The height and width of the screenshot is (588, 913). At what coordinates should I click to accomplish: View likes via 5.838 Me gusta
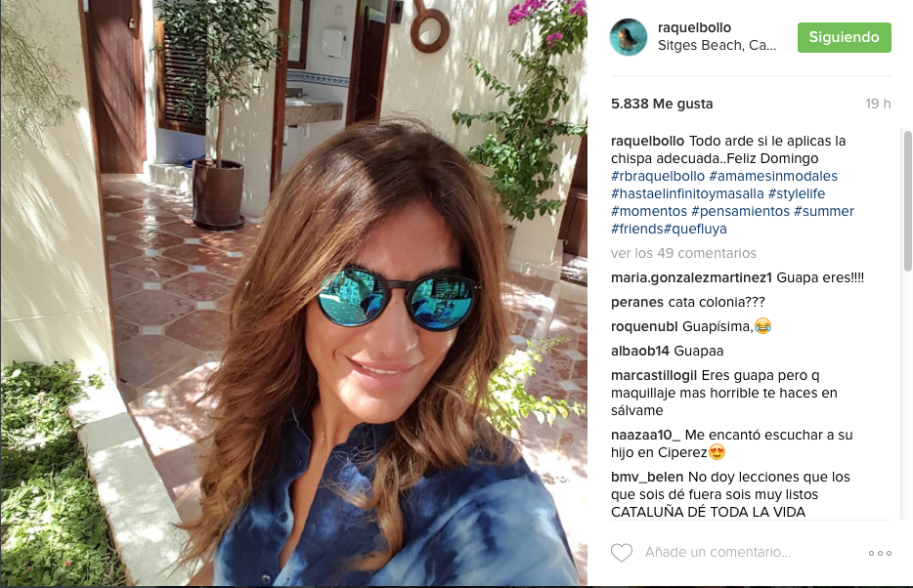coord(662,105)
